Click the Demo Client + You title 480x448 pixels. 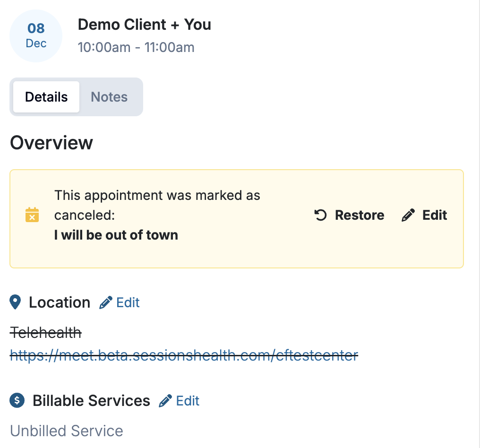point(144,25)
